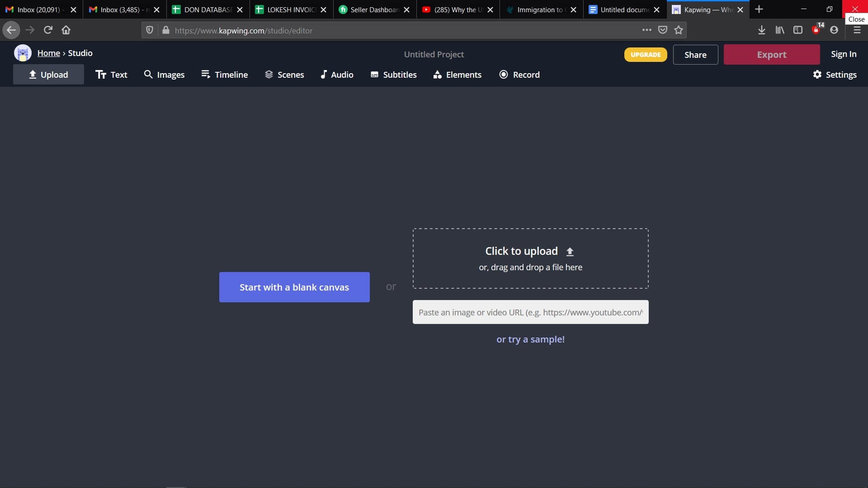Click the yellow UPGRADE badge
868x488 pixels.
(645, 55)
